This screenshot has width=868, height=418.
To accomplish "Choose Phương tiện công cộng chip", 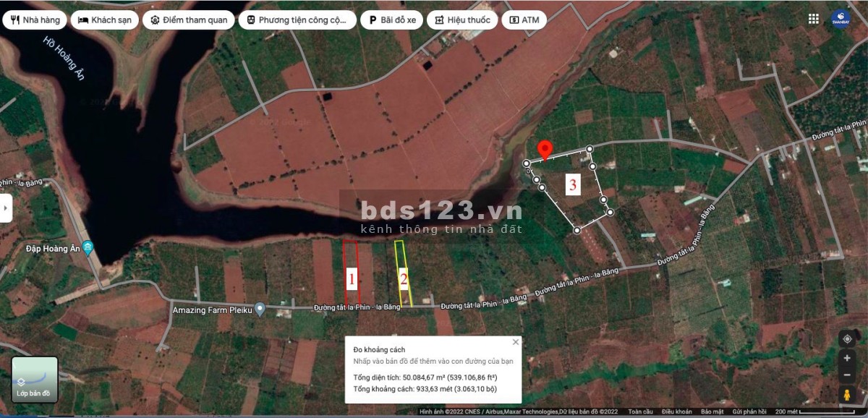I will click(x=297, y=20).
